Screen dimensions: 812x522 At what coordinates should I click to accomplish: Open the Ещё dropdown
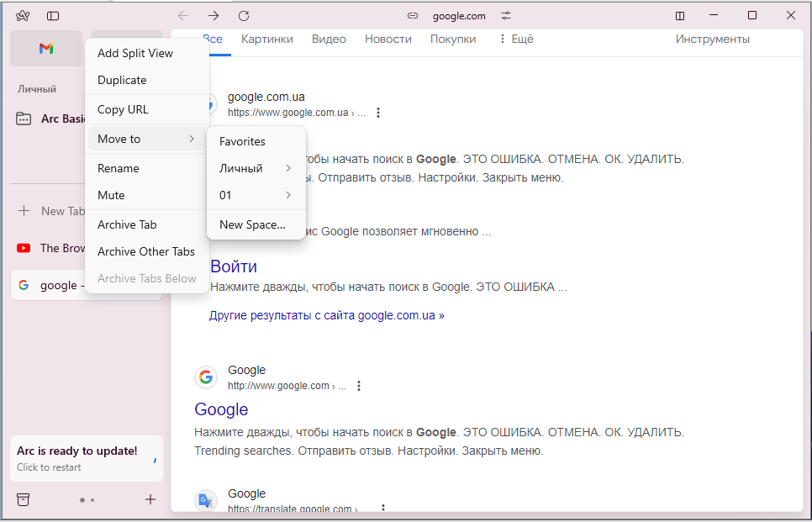tap(516, 39)
